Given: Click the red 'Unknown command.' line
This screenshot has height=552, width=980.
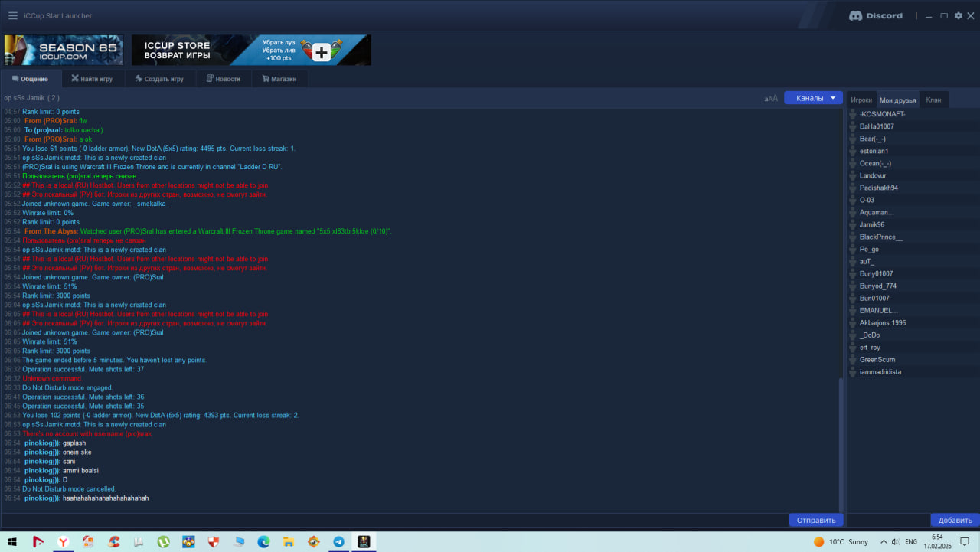Looking at the screenshot, I should tap(52, 378).
